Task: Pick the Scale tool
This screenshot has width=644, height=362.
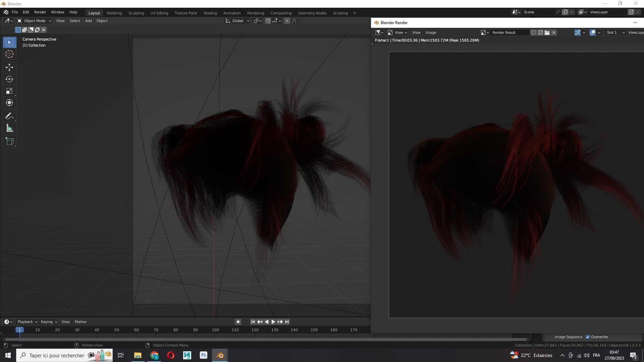Action: point(9,91)
